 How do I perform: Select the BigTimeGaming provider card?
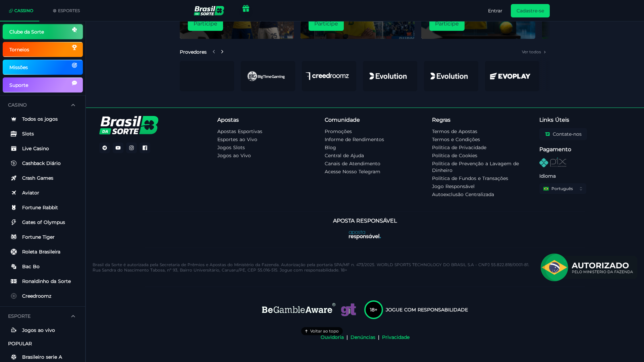coord(268,76)
